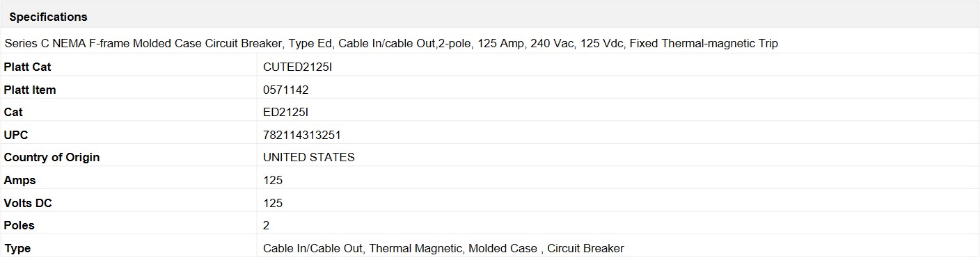Image resolution: width=980 pixels, height=262 pixels.
Task: Select Platt Item number 0571142
Action: click(x=286, y=90)
